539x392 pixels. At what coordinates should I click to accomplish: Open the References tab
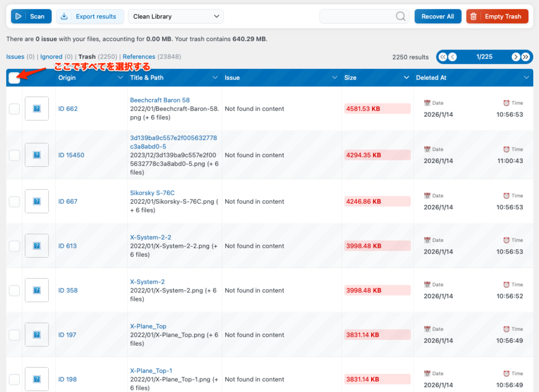click(139, 57)
